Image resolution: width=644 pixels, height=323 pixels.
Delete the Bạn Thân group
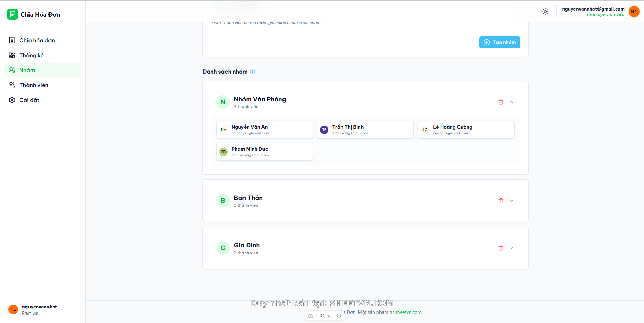(500, 201)
